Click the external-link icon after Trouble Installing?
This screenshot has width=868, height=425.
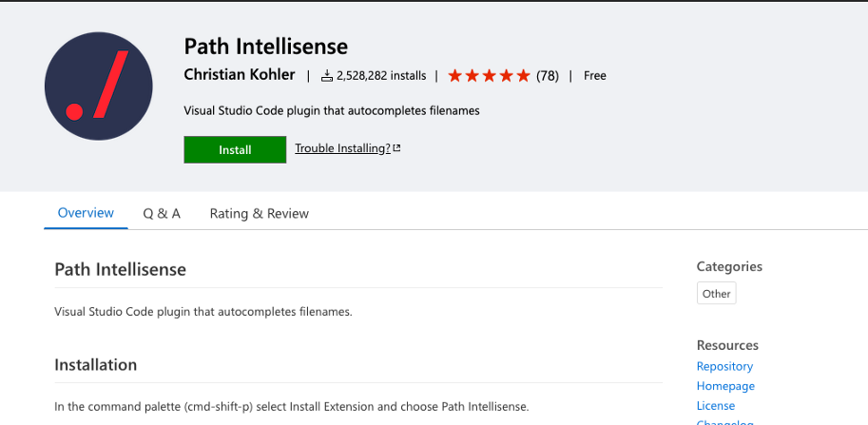396,148
